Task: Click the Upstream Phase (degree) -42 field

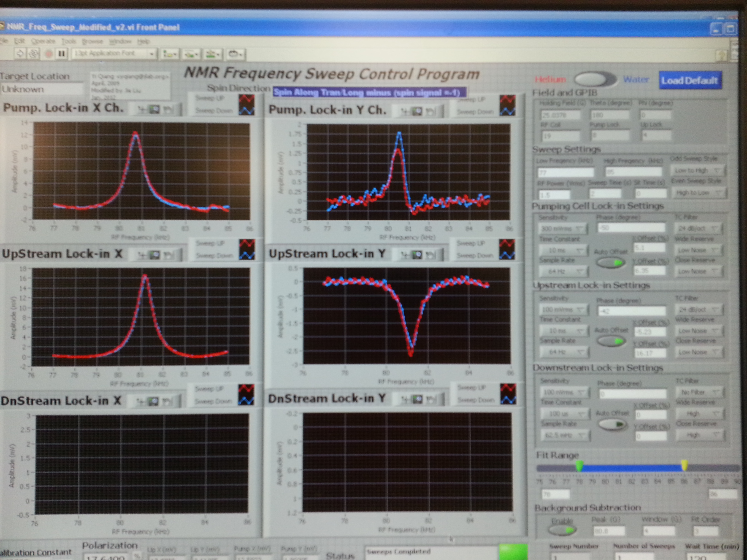Action: point(632,311)
